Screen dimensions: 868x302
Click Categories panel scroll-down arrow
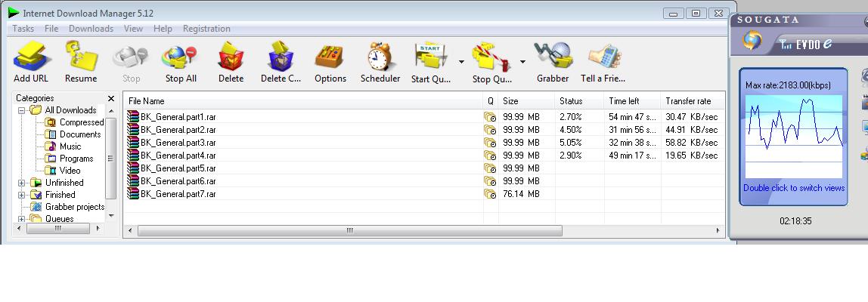coord(110,215)
